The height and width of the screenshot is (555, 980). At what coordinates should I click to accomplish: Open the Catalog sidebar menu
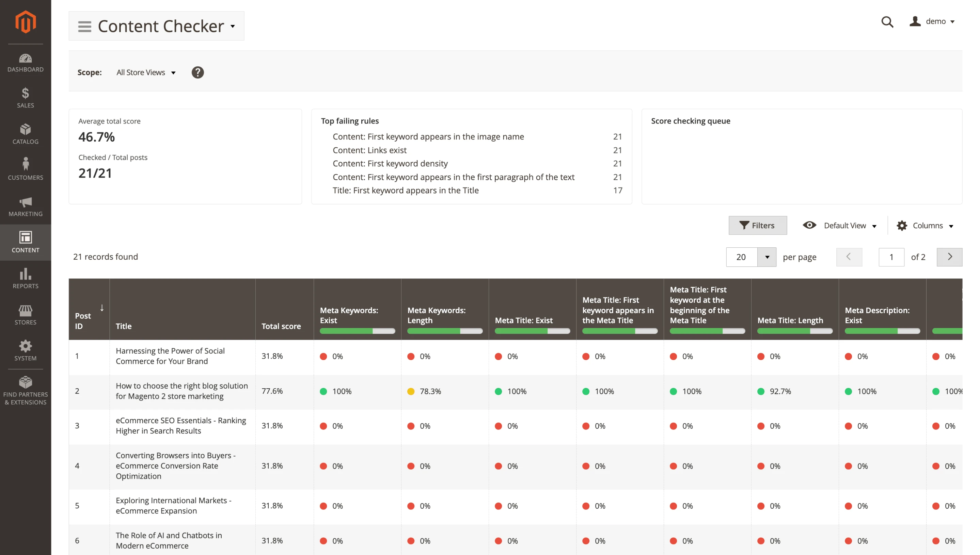click(26, 134)
